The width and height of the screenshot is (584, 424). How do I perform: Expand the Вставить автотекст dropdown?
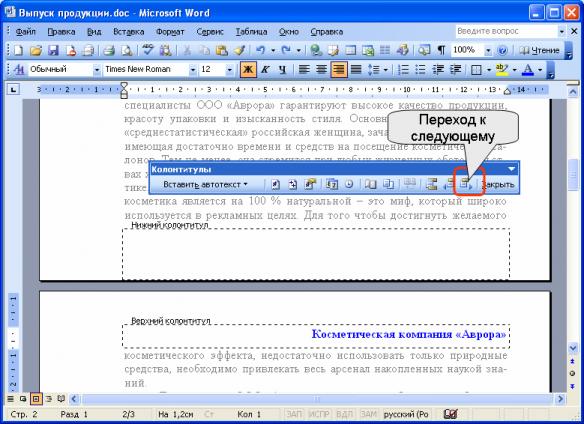(x=205, y=184)
